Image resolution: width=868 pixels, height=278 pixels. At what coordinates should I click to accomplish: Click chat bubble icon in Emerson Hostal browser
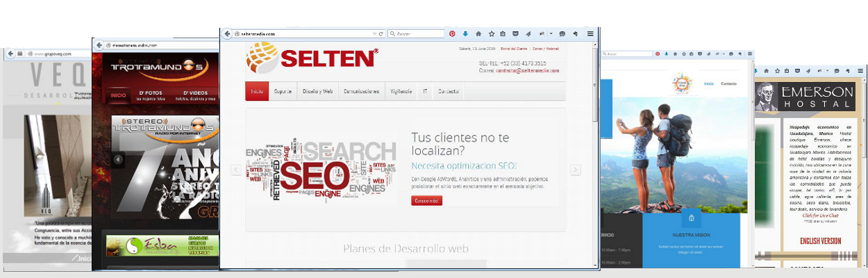(837, 70)
